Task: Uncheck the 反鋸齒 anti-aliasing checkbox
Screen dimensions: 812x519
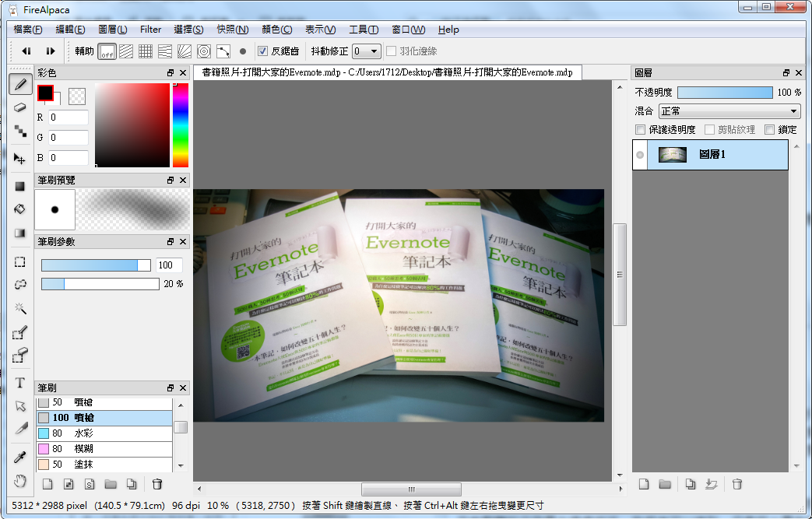Action: coord(262,51)
